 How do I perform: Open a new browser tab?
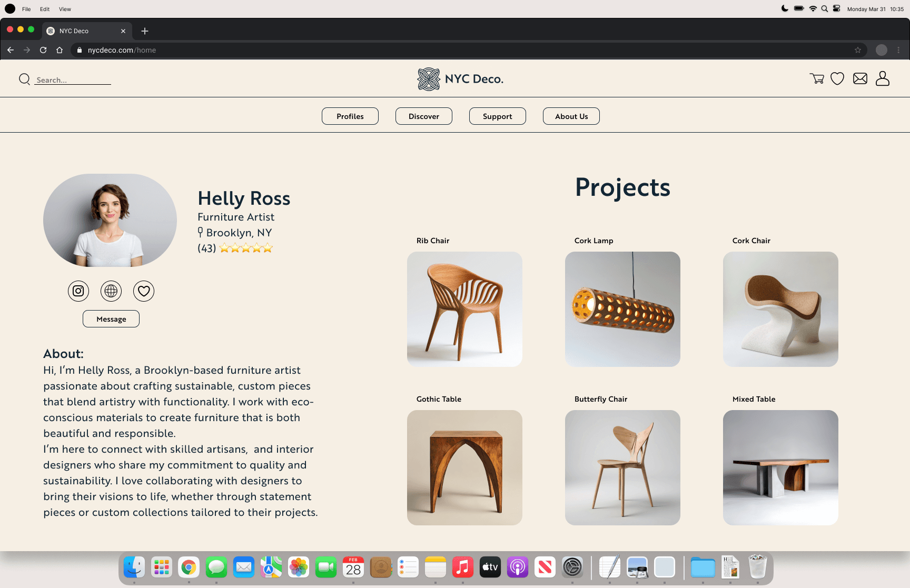click(145, 31)
